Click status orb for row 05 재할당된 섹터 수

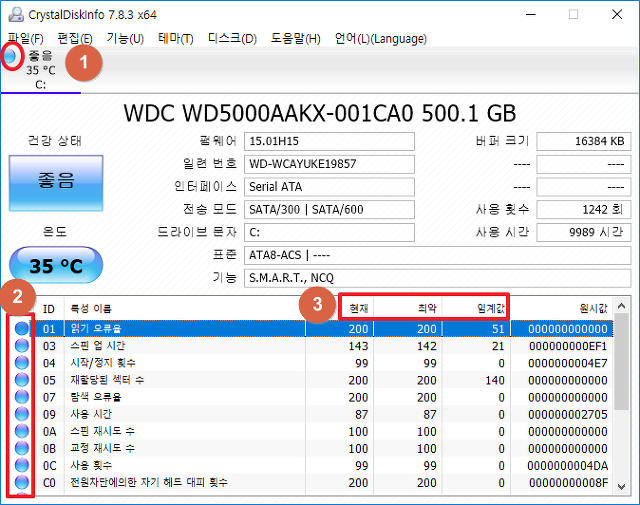pyautogui.click(x=22, y=380)
